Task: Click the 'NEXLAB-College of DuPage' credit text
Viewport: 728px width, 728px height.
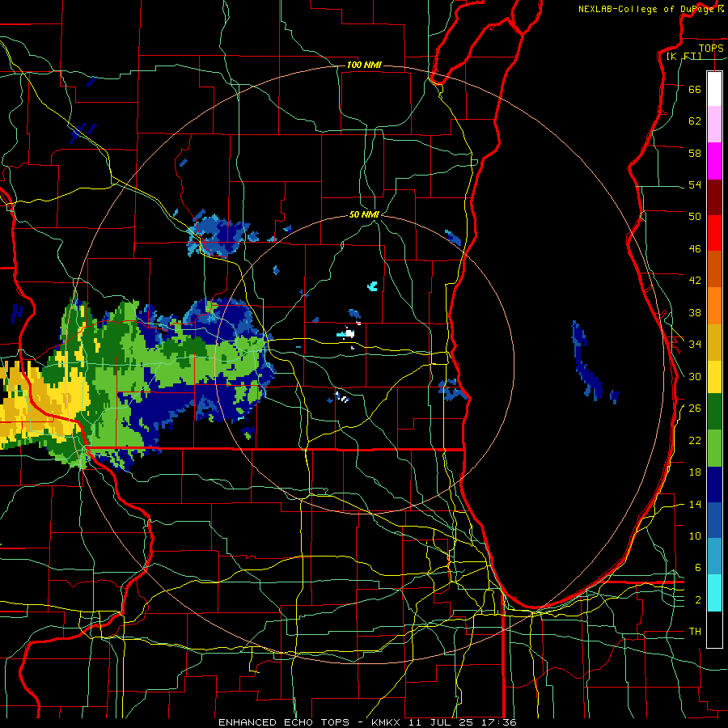Action: 645,9
